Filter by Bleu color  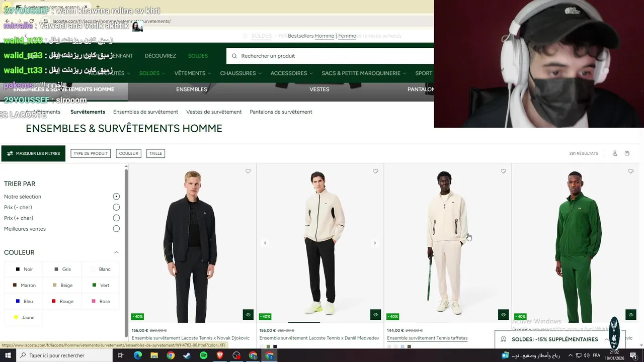click(x=24, y=302)
